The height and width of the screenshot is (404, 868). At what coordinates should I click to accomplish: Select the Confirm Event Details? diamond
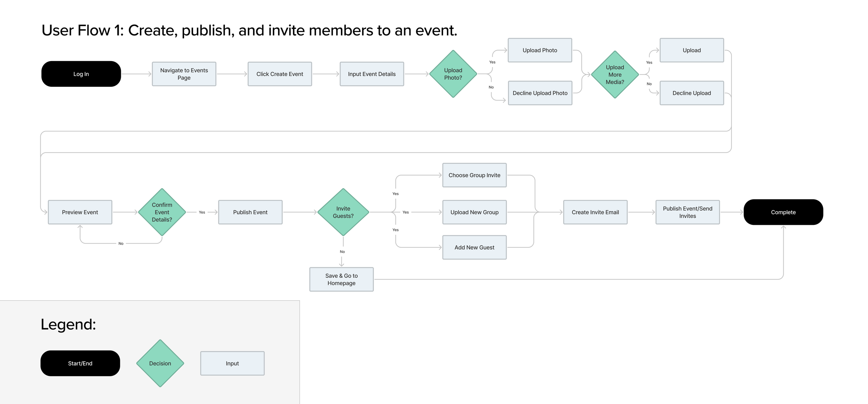pyautogui.click(x=162, y=212)
